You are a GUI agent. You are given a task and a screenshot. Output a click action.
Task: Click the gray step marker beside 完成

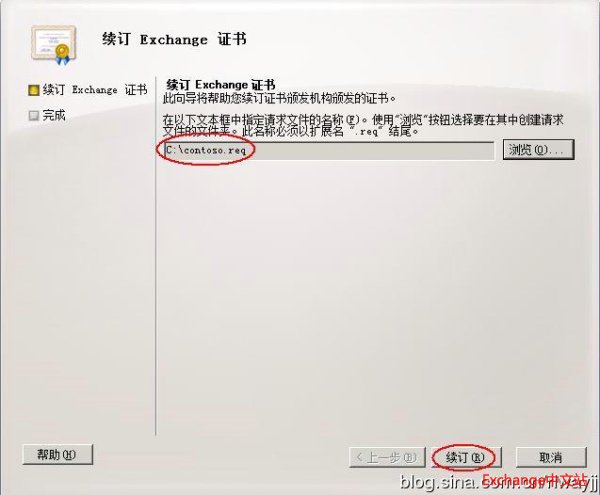tap(34, 115)
